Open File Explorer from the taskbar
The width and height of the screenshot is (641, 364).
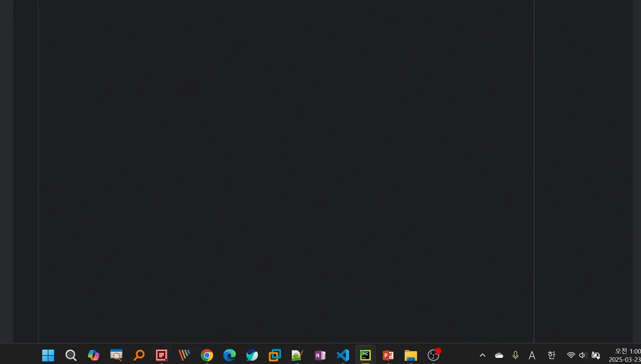pyautogui.click(x=411, y=355)
